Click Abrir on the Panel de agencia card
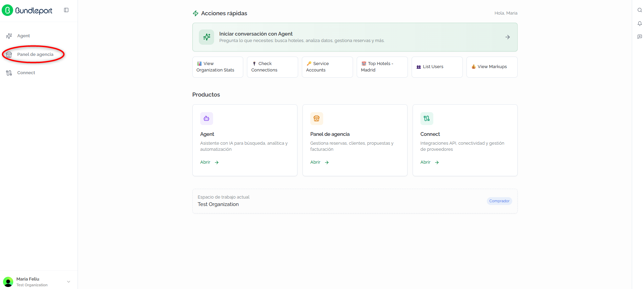The height and width of the screenshot is (289, 644). point(319,162)
